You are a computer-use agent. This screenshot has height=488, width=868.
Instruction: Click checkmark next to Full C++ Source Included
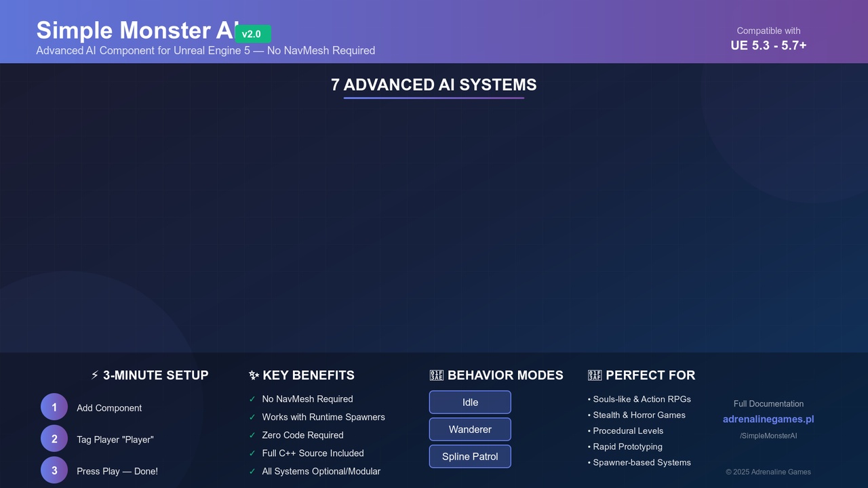[252, 453]
